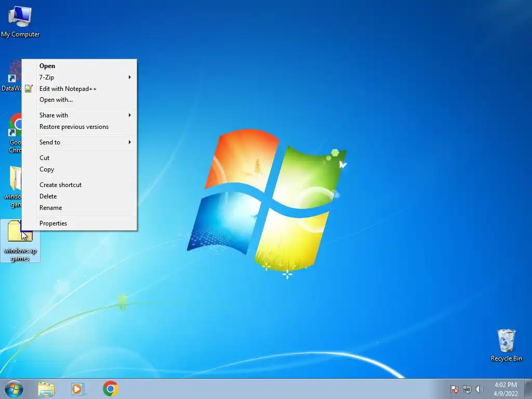532x399 pixels.
Task: Select Edit with Notepad++
Action: pos(79,88)
